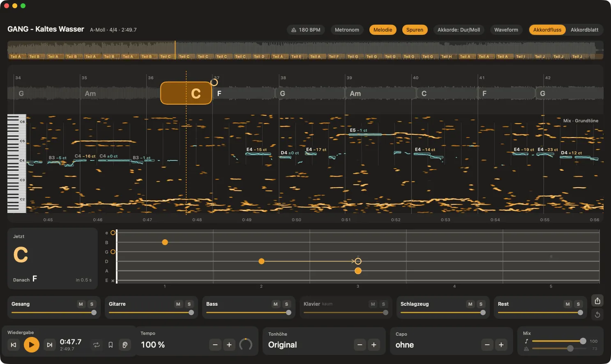Screen dimensions: 611x364
Task: Open the Akkorde: Dur/Moll selector
Action: (459, 30)
